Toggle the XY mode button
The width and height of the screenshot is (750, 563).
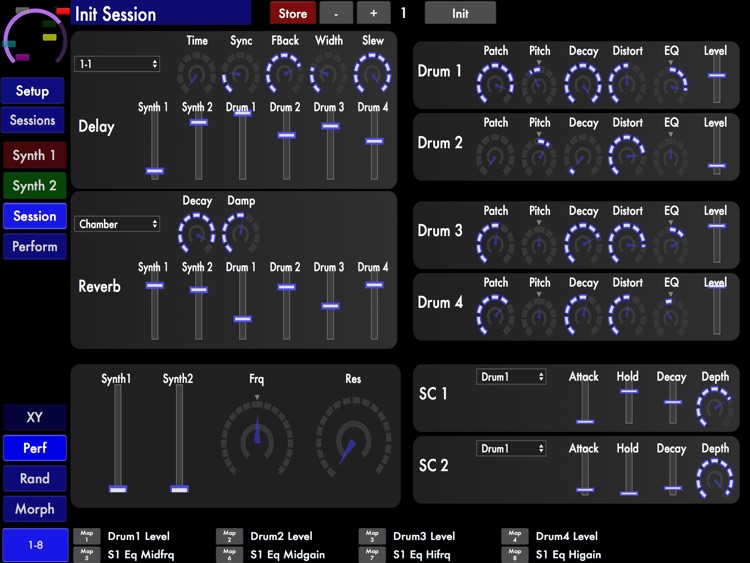point(34,417)
